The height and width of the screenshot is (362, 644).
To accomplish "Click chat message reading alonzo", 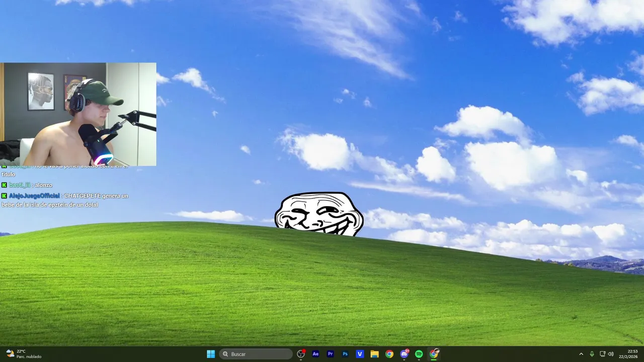I will pos(43,185).
